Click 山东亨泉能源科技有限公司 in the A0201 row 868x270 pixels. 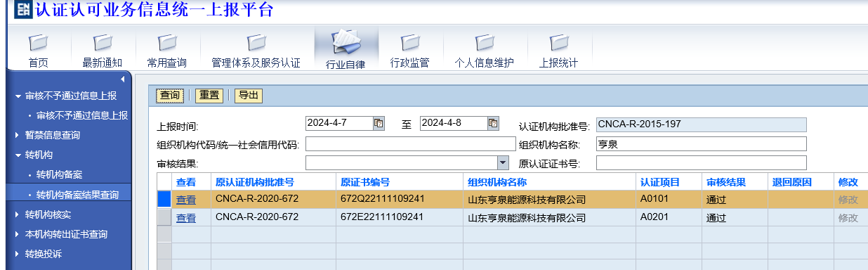(x=527, y=218)
